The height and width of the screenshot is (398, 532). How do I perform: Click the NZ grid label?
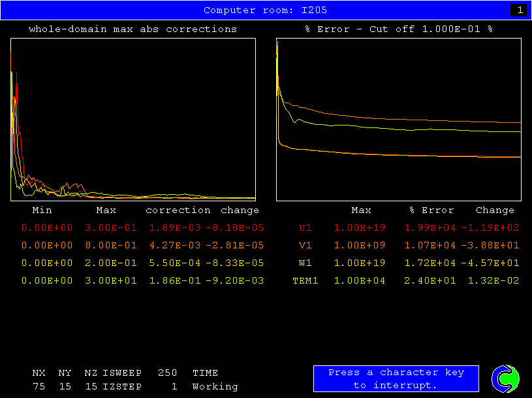pos(91,373)
